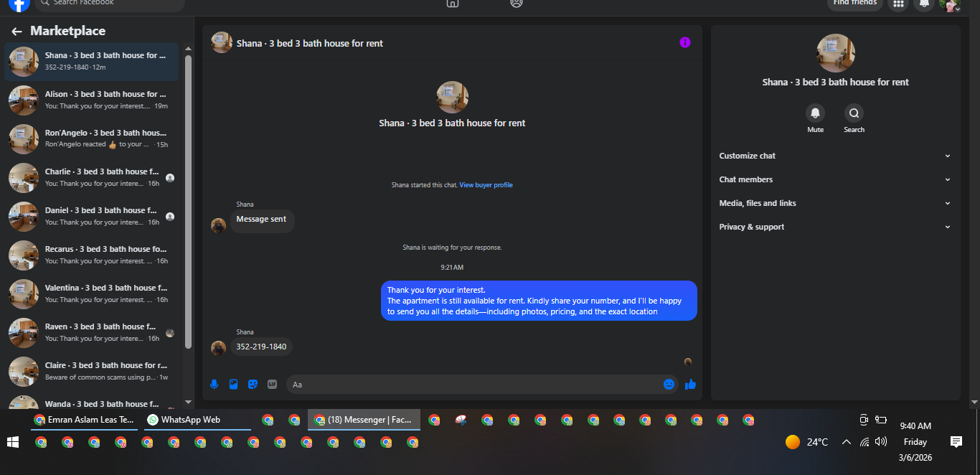Click the conversation list scrollbar
The image size is (980, 475).
coord(189,201)
